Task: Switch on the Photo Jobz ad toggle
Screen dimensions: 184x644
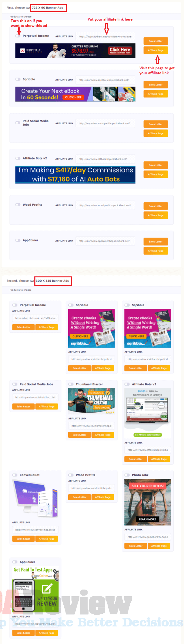Action: pos(127,475)
